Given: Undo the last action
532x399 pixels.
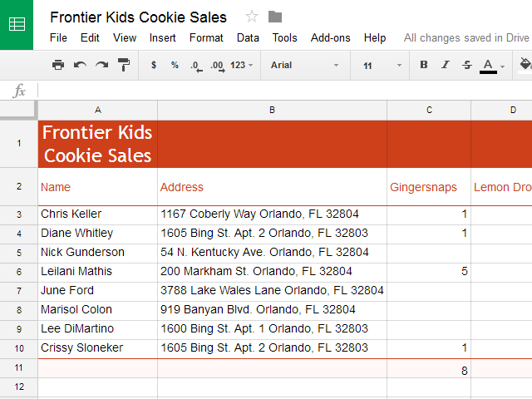Looking at the screenshot, I should pyautogui.click(x=80, y=65).
